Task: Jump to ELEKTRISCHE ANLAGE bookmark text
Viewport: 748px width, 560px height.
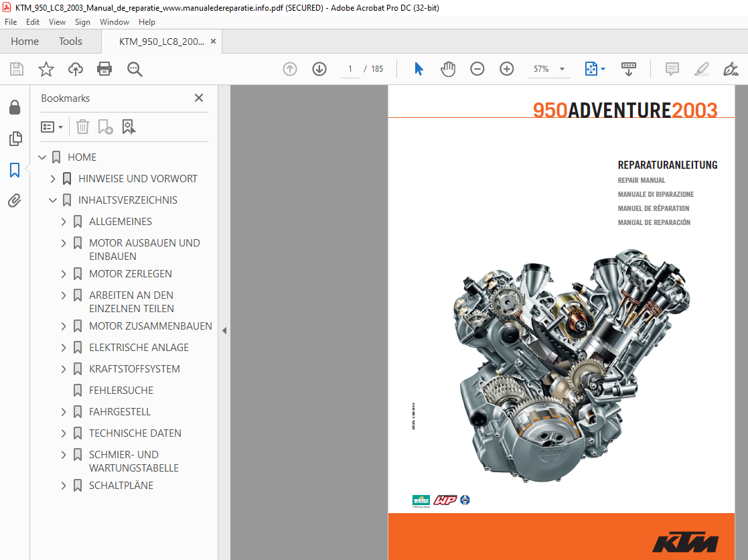Action: pos(139,348)
